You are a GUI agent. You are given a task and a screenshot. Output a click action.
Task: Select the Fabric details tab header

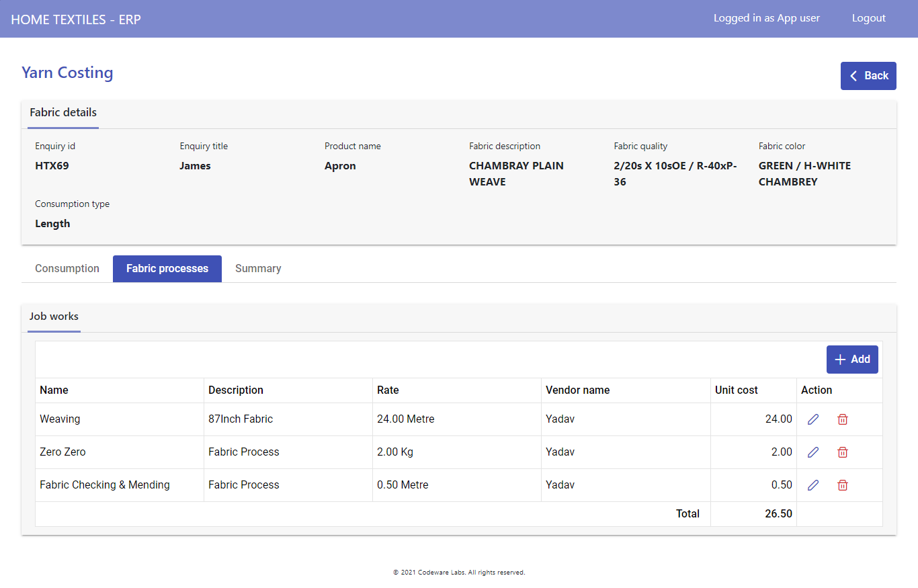tap(63, 113)
